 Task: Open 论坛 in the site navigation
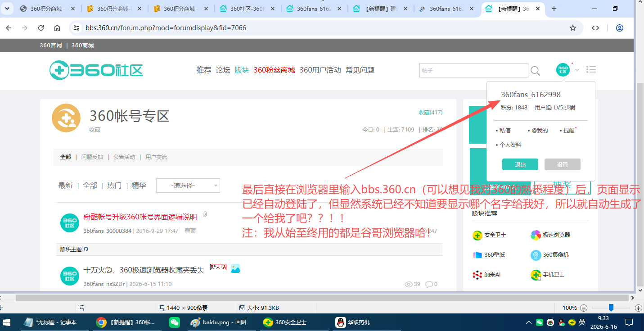(x=223, y=70)
